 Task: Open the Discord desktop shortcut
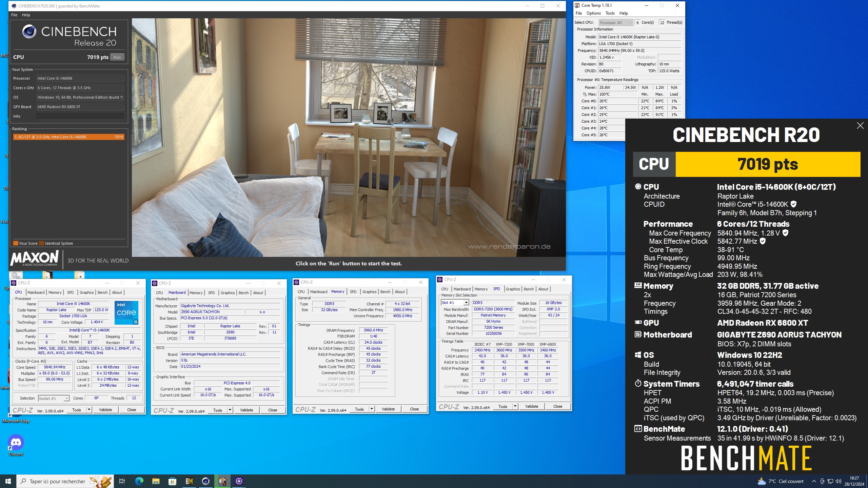click(x=16, y=445)
